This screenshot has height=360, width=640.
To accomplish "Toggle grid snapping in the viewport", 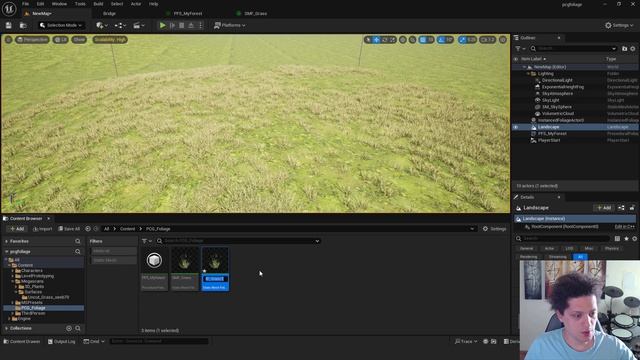I will (423, 40).
